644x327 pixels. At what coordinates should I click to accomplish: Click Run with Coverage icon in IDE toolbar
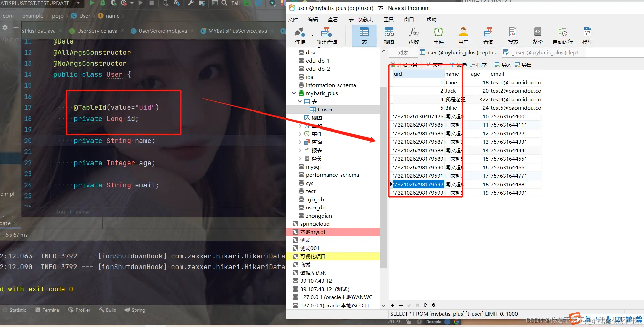pos(113,3)
